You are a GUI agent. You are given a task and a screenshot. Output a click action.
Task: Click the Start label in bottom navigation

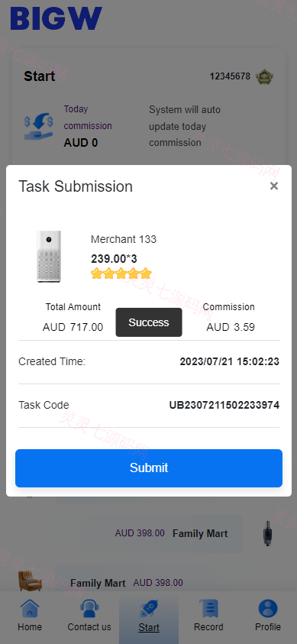(x=148, y=627)
